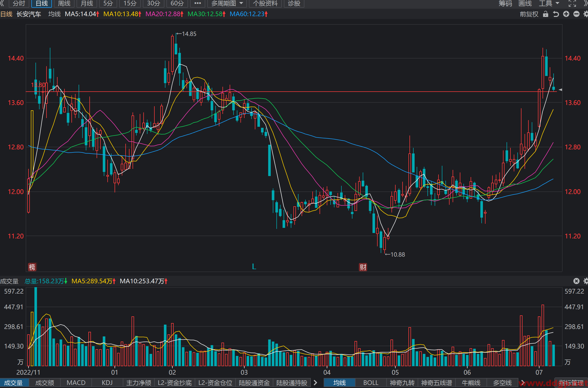Open chart settings gear at top right
The width and height of the screenshot is (588, 388).
click(586, 14)
